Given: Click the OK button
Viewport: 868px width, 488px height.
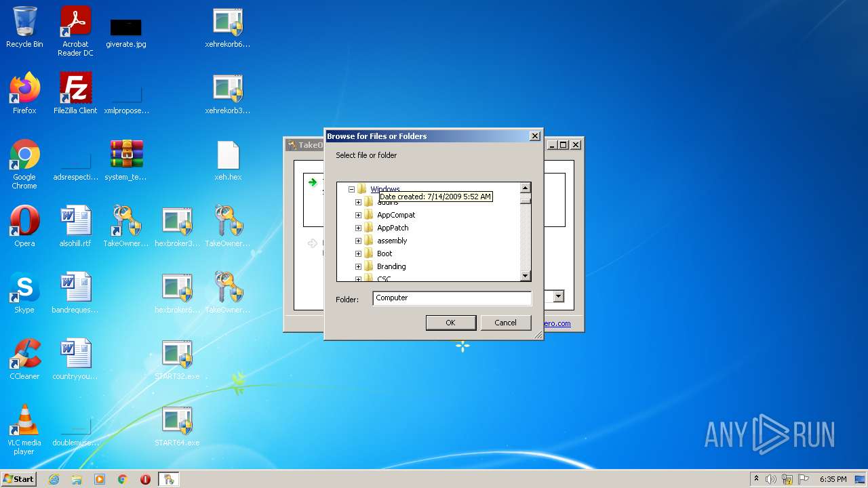Looking at the screenshot, I should (x=451, y=323).
